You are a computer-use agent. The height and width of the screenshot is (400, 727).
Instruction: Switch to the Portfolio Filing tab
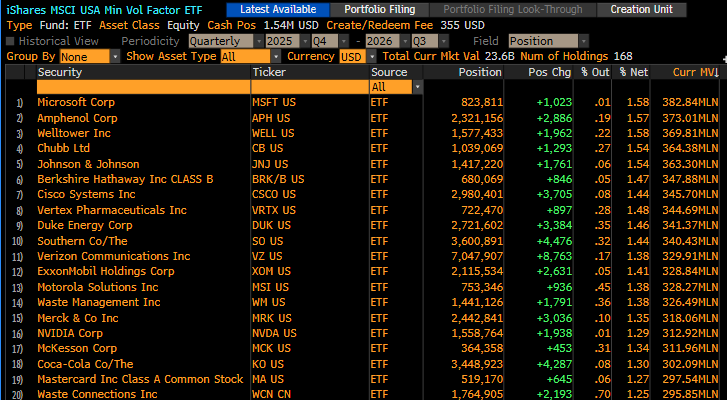(x=379, y=10)
